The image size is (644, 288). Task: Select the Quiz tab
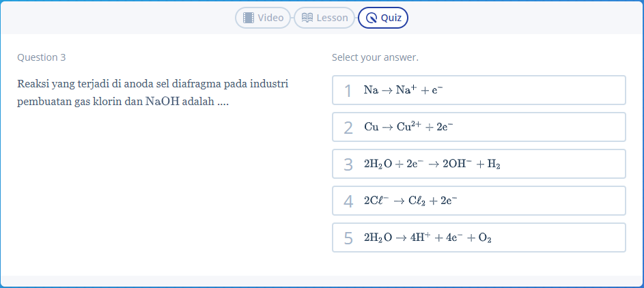pyautogui.click(x=383, y=18)
